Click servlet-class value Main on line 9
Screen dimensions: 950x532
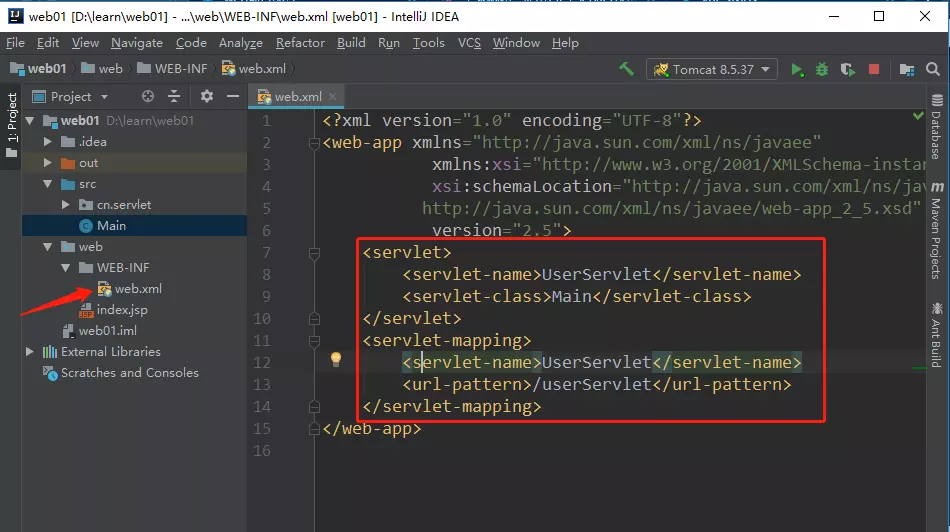pyautogui.click(x=572, y=296)
